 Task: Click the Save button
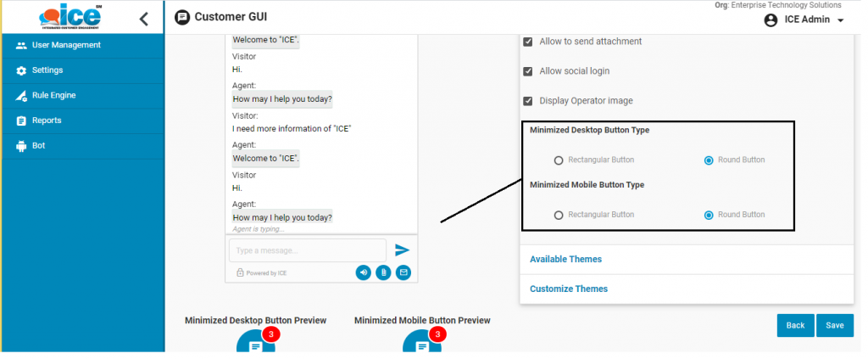[834, 326]
